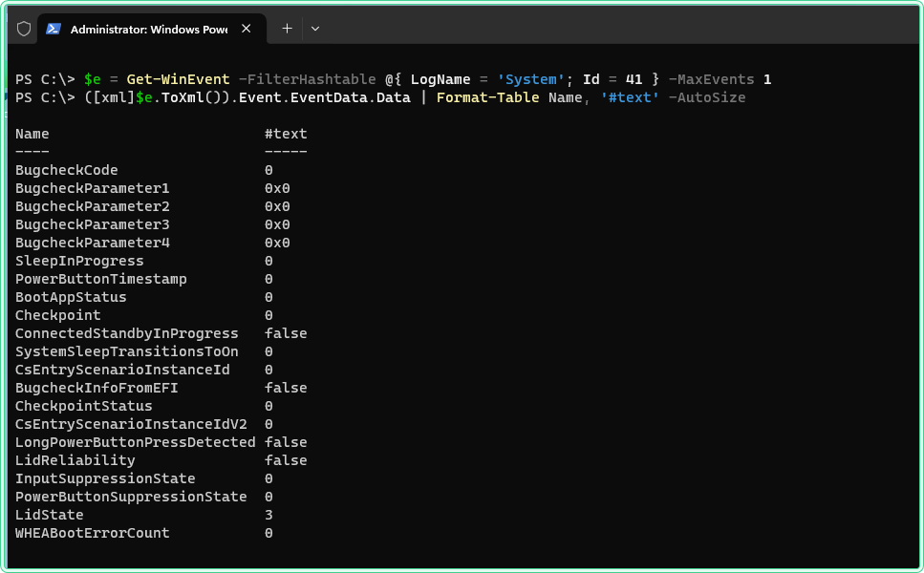Click the BugcheckInfoFromEFI row name
Viewport: 924px width, 573px height.
point(97,388)
